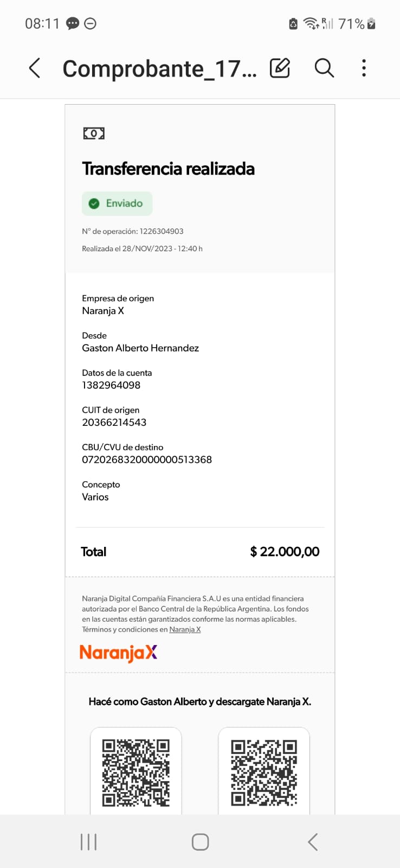Tap the left QR code
Screen dimensions: 400x868
(136, 773)
